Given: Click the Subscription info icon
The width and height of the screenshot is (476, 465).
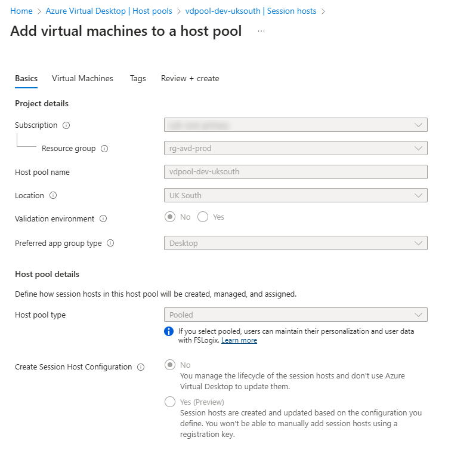Looking at the screenshot, I should click(66, 125).
